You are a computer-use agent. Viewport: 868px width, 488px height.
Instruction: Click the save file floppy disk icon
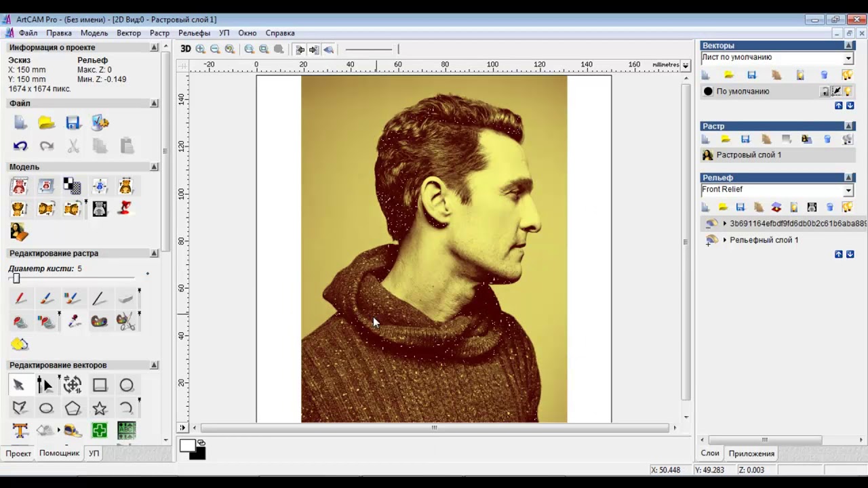click(73, 123)
